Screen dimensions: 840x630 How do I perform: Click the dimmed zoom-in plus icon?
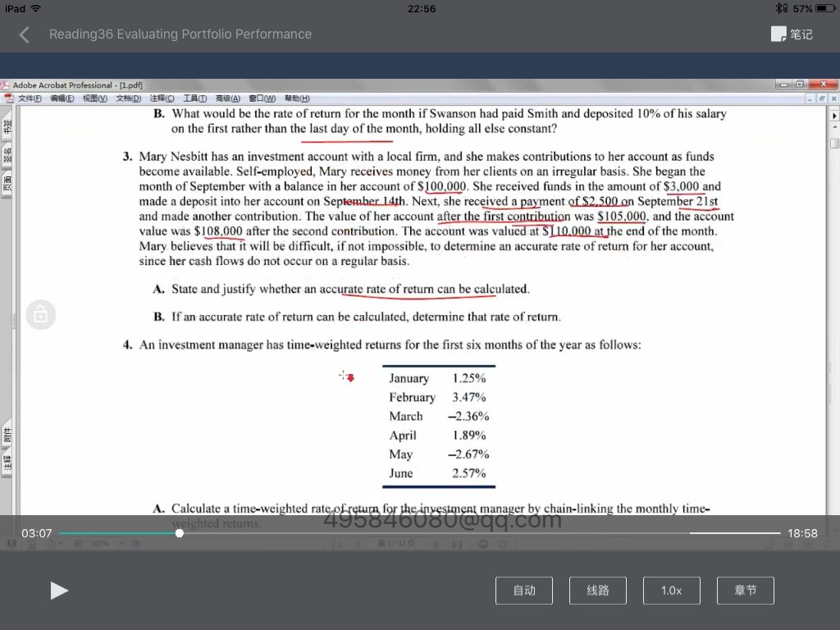pos(137,543)
